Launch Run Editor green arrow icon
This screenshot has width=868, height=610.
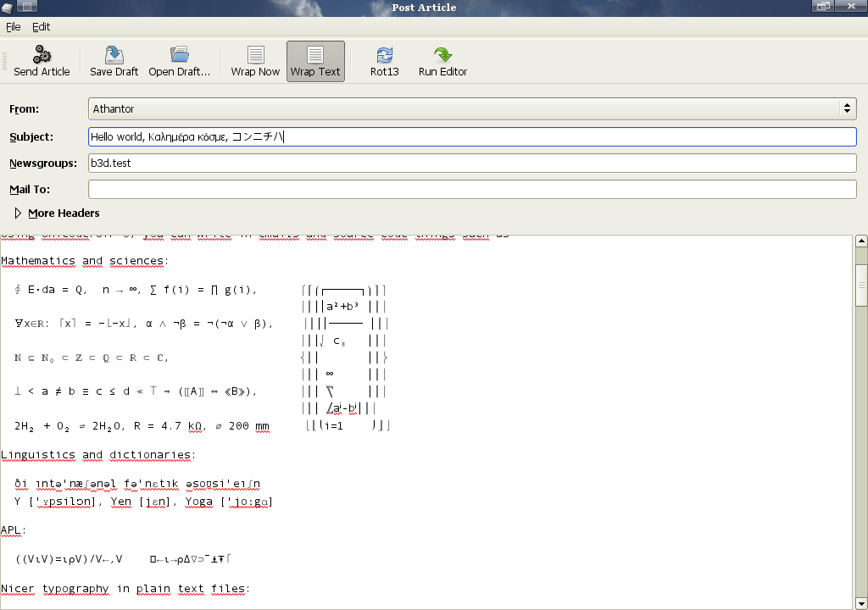(442, 54)
